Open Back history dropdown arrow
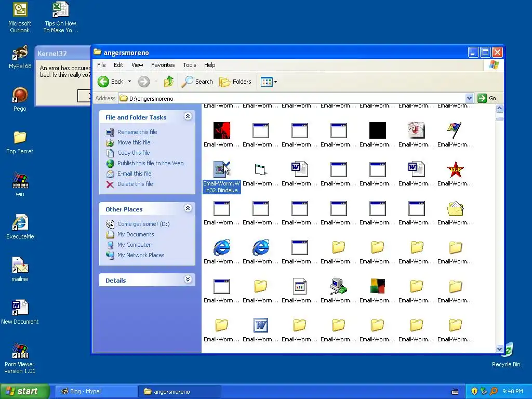The image size is (532, 399). tap(129, 82)
